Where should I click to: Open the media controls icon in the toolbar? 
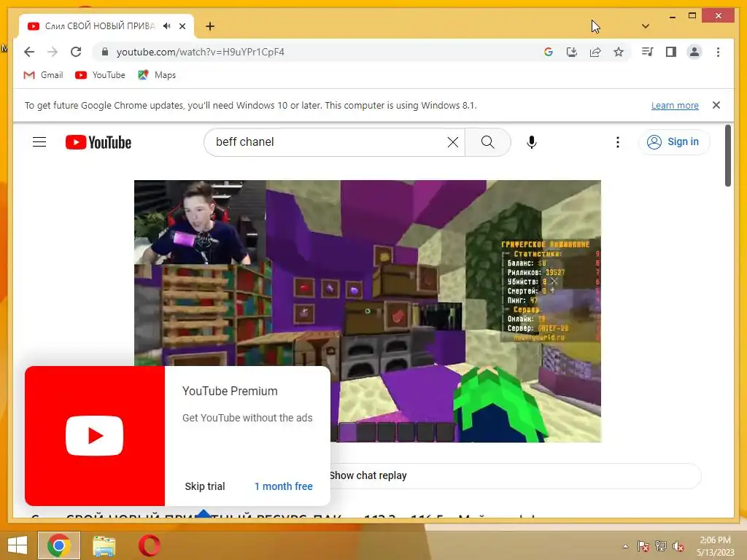pos(648,52)
